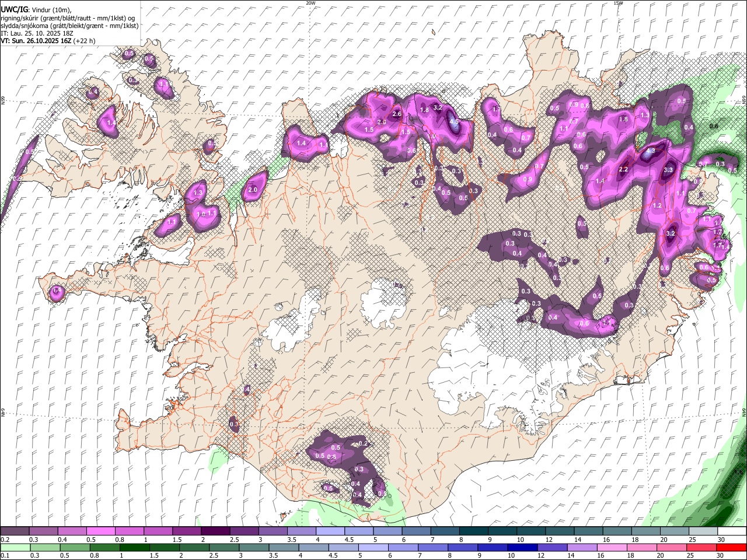This screenshot has height=560, width=747.
Task: Click the '20W' longitude label at top
Action: click(310, 3)
